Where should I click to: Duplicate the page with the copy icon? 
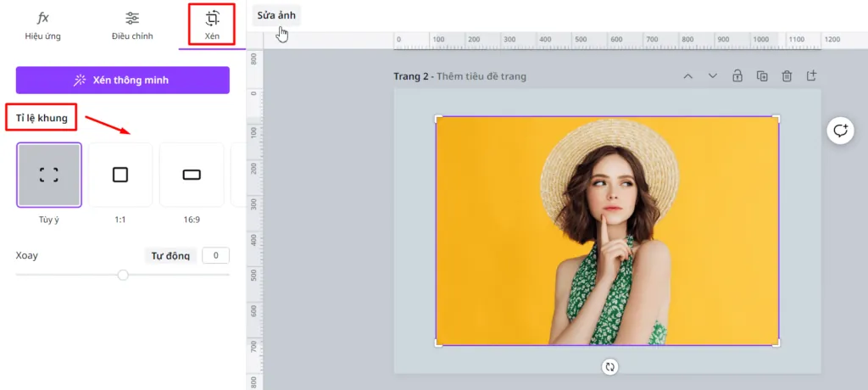pos(762,76)
